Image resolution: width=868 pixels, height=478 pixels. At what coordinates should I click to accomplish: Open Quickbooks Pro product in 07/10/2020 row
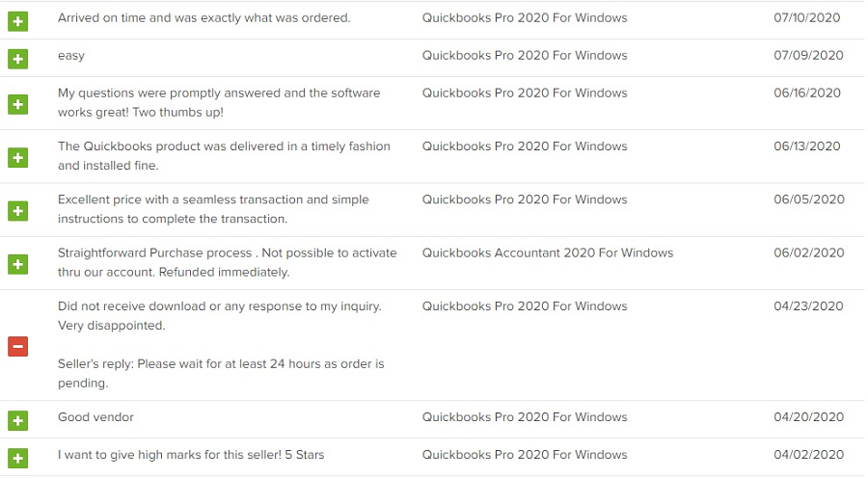click(524, 18)
